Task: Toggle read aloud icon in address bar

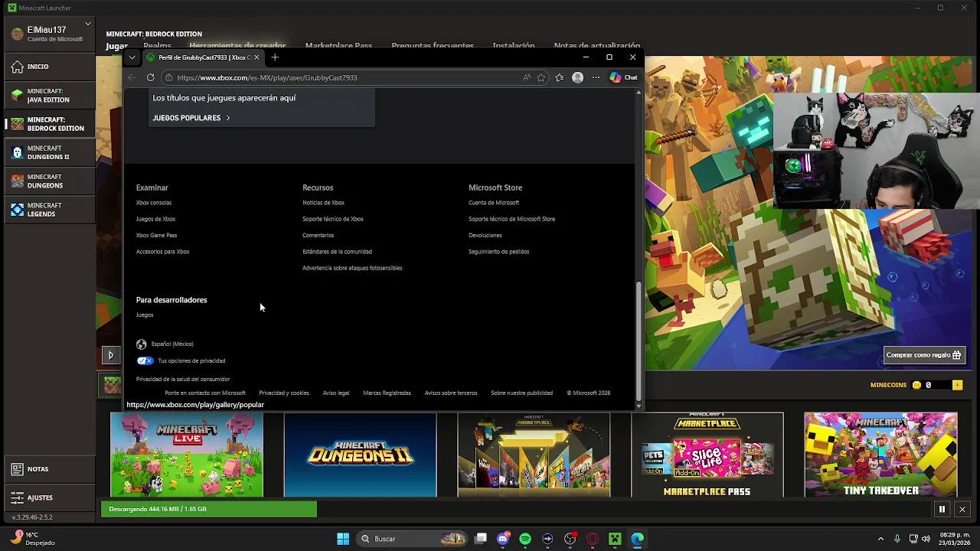Action: pyautogui.click(x=527, y=77)
